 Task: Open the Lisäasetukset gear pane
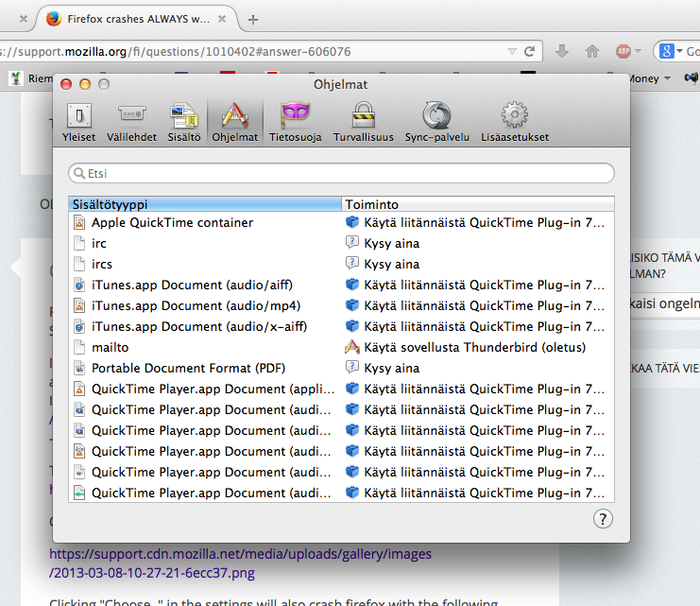[x=515, y=122]
